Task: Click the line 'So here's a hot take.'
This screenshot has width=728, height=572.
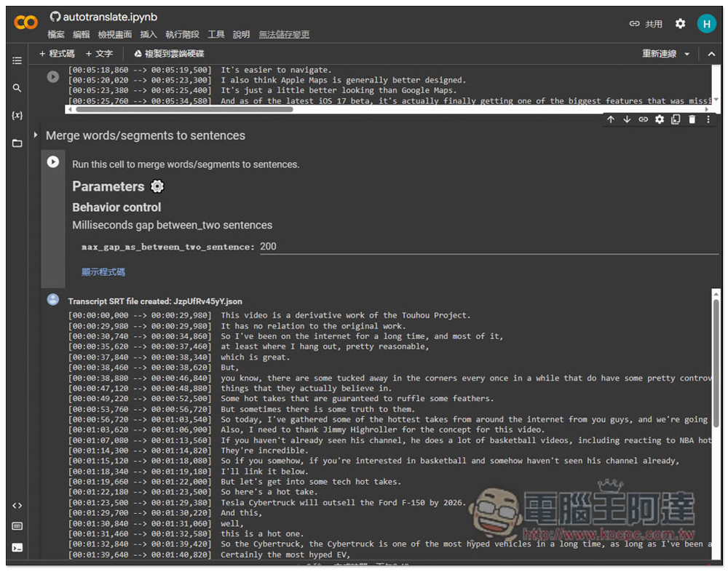Action: point(269,492)
